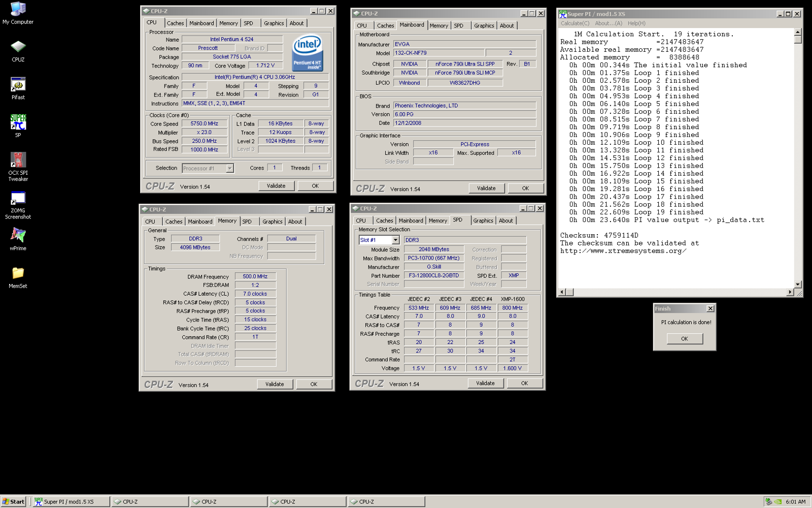Click Super PI vertical scrollbar down arrow
Image resolution: width=812 pixels, height=508 pixels.
click(x=798, y=284)
